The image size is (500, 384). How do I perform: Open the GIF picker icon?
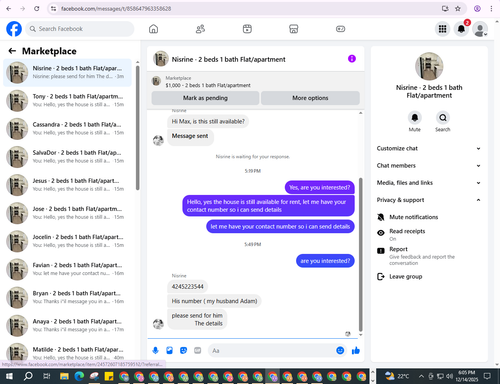click(198, 350)
